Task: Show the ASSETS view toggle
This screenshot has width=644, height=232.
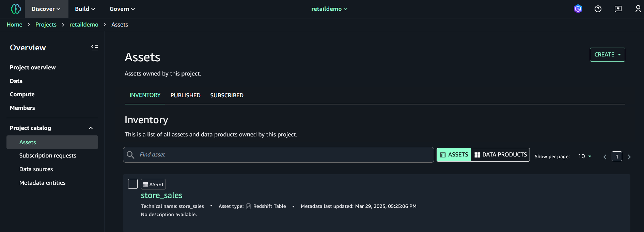Action: [x=454, y=155]
